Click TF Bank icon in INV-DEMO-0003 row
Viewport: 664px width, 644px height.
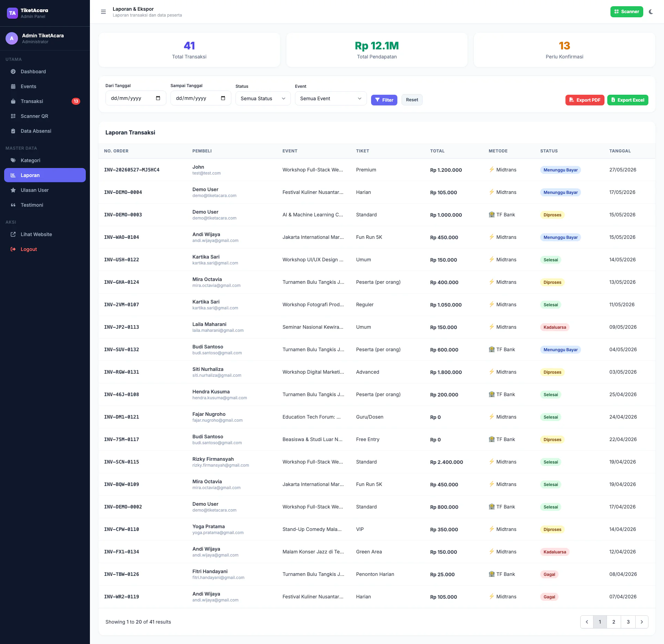tap(492, 215)
